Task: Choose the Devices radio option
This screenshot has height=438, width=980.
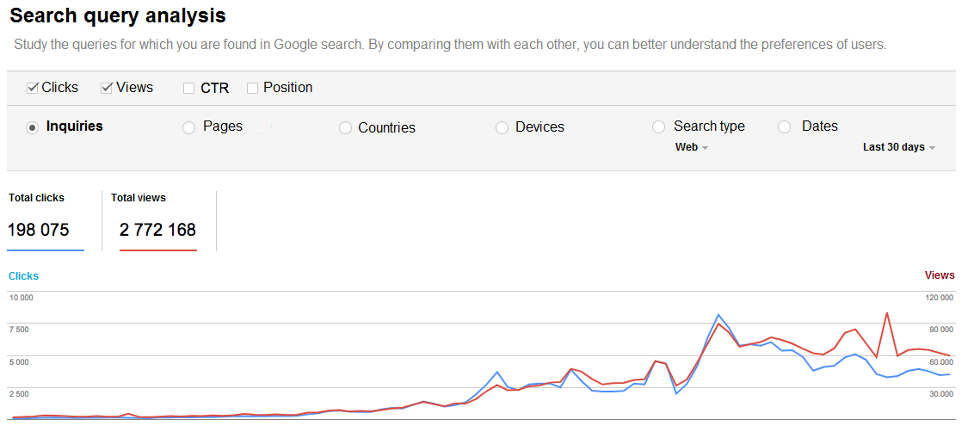Action: pos(502,127)
